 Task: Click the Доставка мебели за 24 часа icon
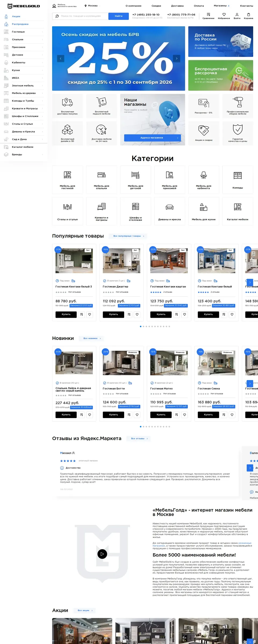point(102,130)
